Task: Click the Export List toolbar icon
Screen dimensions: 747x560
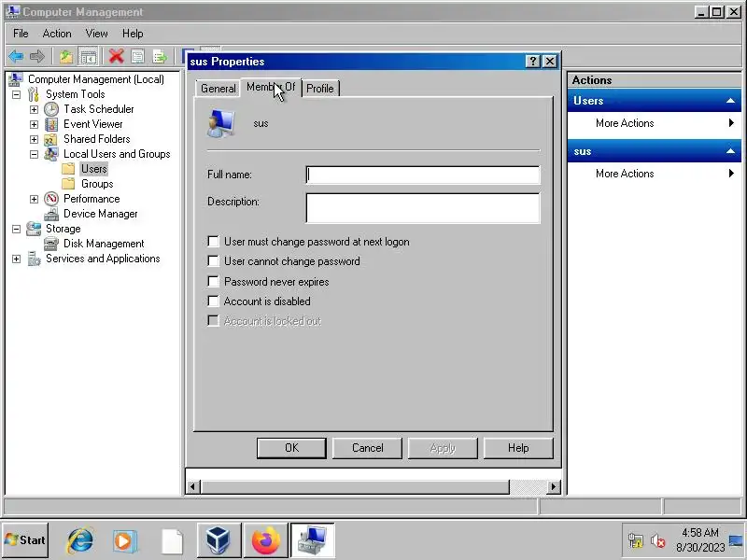Action: [160, 57]
